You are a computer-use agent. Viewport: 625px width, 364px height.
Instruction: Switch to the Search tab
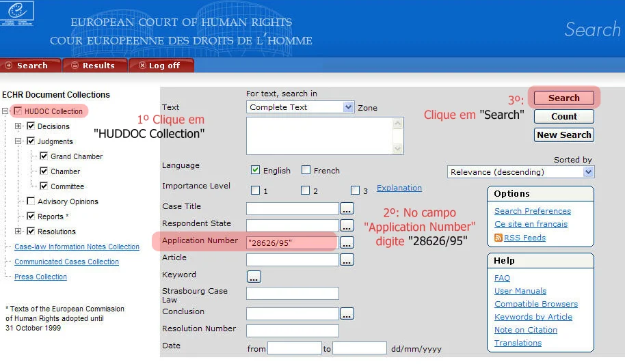31,66
